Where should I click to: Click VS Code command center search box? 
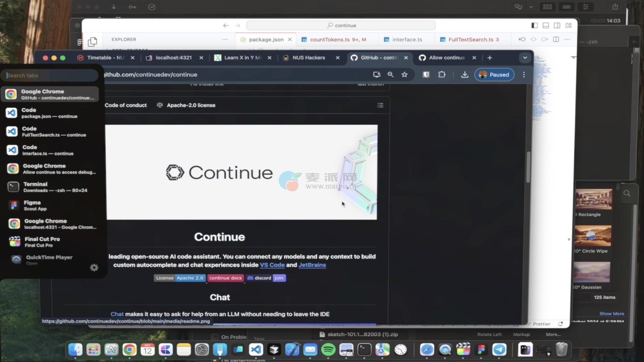tap(341, 25)
